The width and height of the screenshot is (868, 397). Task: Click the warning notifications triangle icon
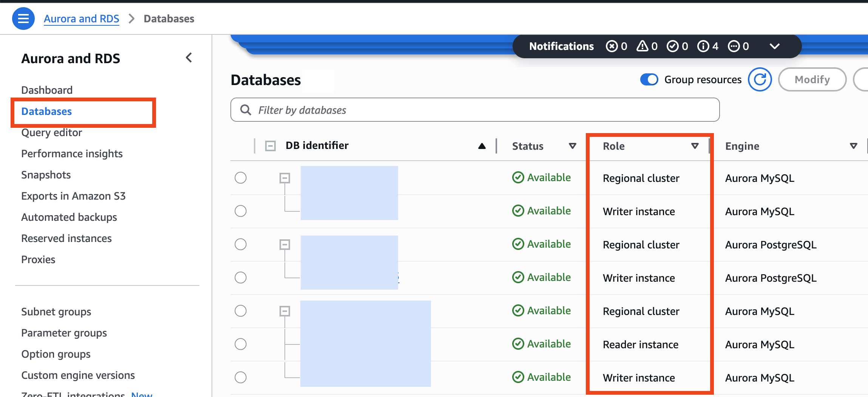click(x=643, y=46)
